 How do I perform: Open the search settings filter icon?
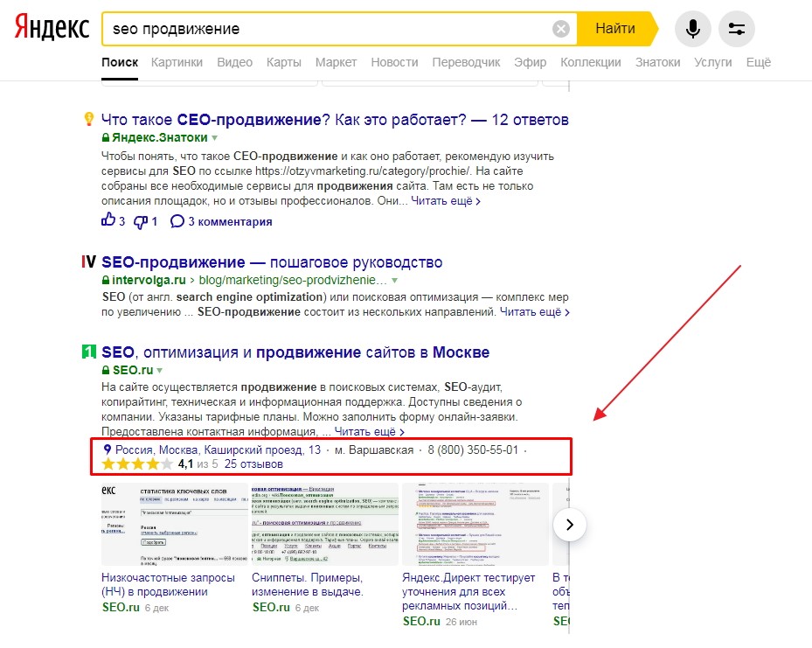tap(736, 29)
